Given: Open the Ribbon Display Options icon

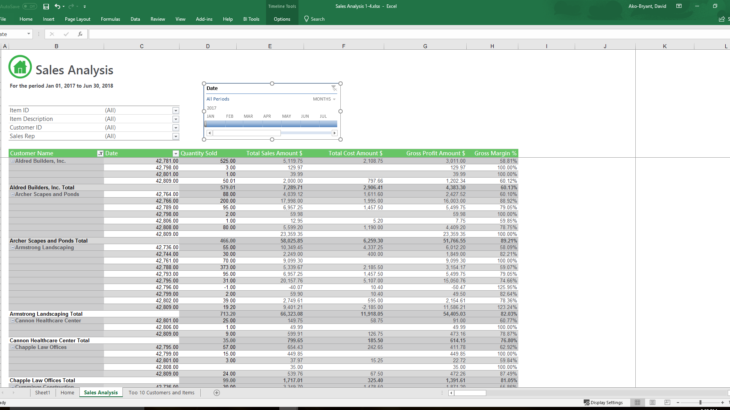Looking at the screenshot, I should [x=679, y=7].
